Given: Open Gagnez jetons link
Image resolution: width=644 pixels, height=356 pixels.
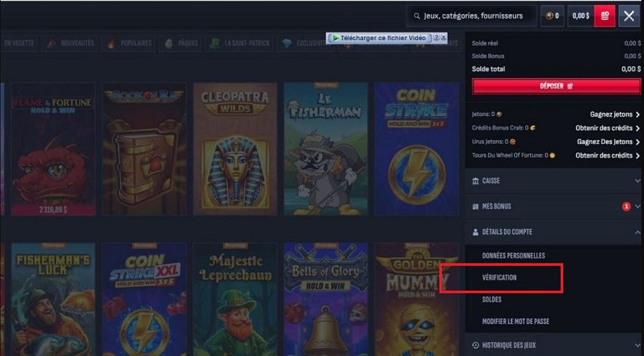Looking at the screenshot, I should [x=615, y=115].
